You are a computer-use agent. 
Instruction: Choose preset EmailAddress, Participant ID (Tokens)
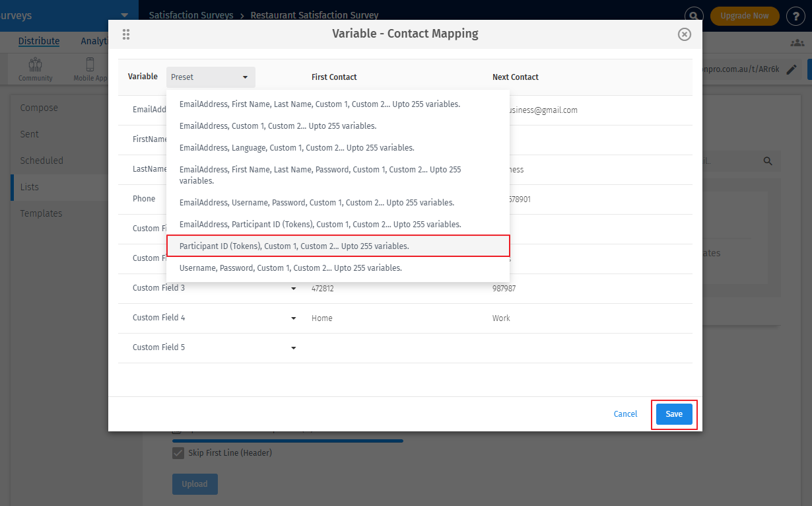(338, 225)
